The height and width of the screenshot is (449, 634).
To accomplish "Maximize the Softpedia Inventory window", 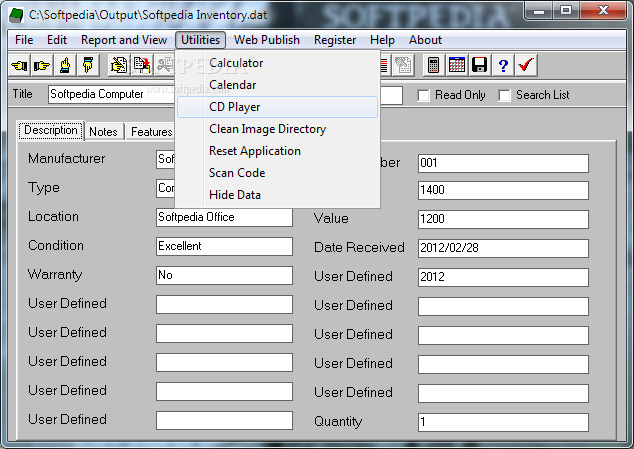I will pyautogui.click(x=566, y=11).
